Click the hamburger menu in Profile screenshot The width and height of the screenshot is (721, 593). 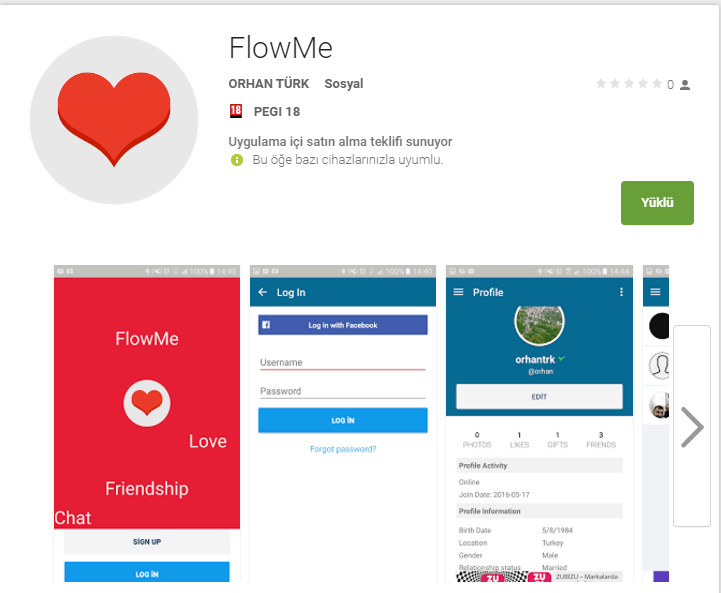[458, 292]
